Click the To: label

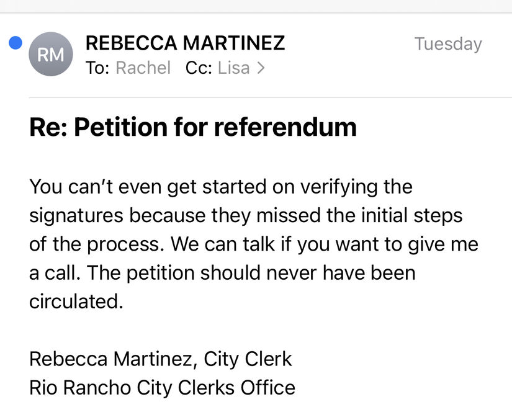(x=97, y=68)
